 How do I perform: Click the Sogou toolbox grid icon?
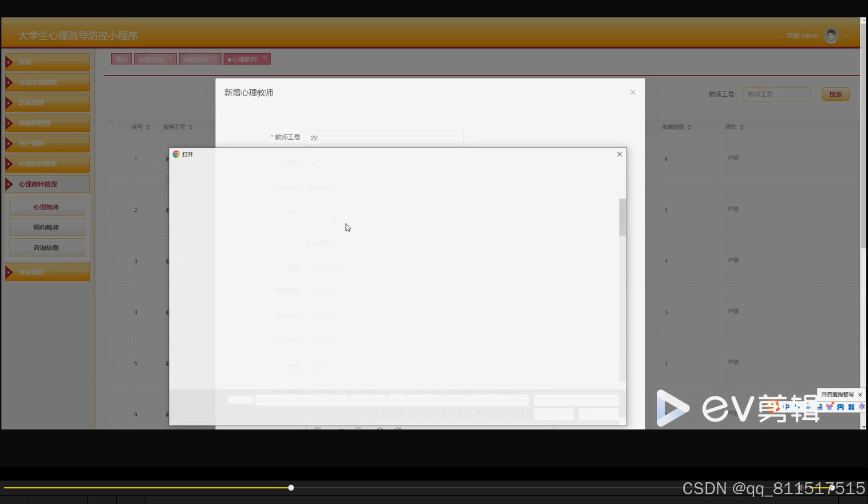851,407
